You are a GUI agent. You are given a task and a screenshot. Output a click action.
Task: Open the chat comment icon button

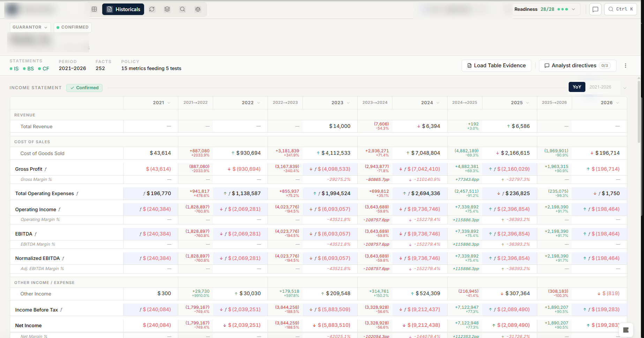pos(596,9)
